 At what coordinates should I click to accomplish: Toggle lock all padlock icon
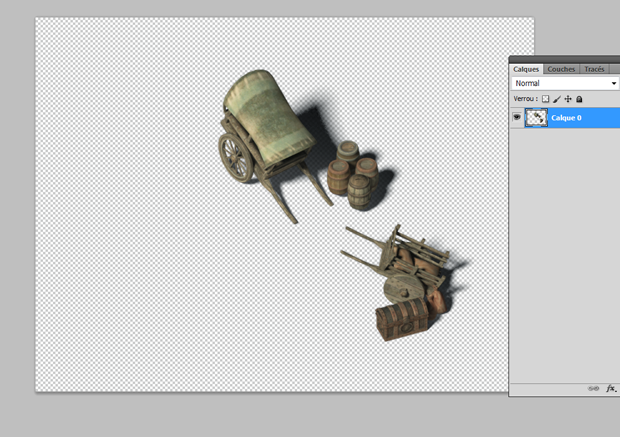click(579, 99)
